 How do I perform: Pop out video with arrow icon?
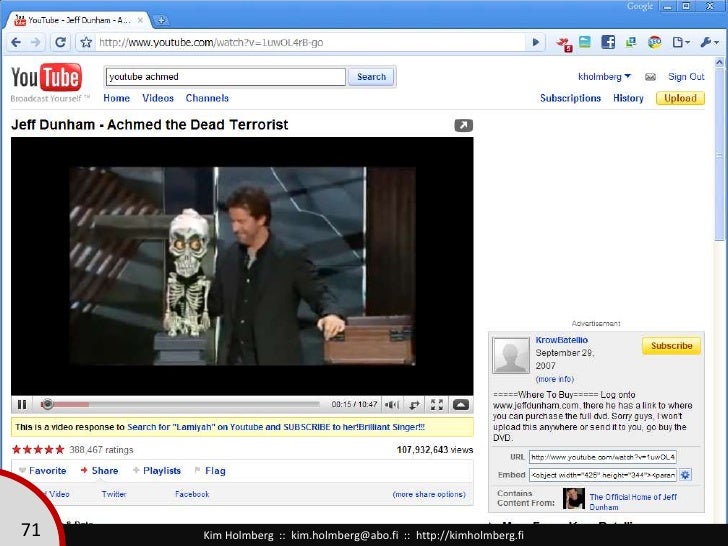[x=463, y=125]
